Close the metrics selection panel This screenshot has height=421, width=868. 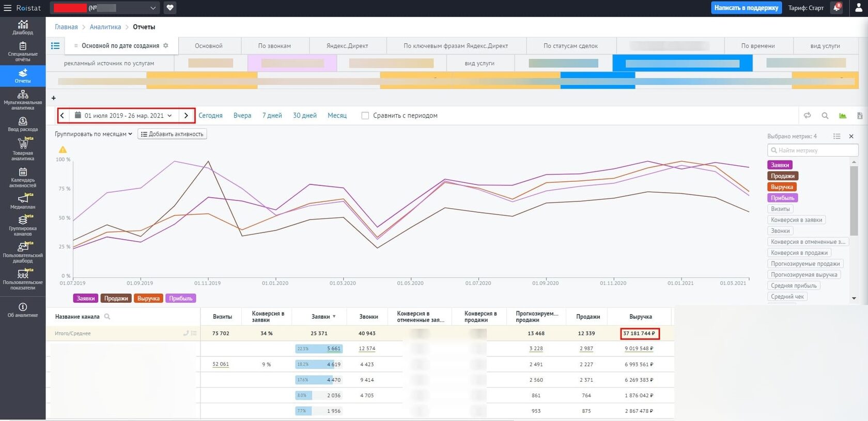851,136
